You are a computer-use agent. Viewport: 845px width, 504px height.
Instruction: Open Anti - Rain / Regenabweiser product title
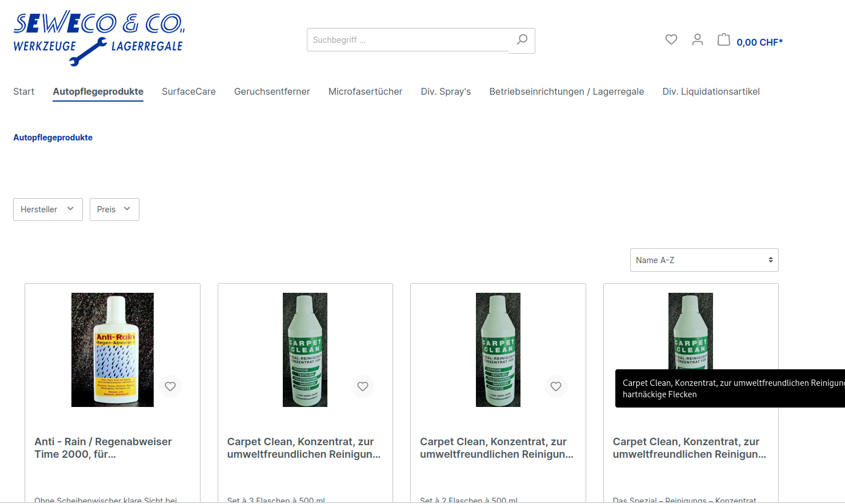click(x=103, y=448)
